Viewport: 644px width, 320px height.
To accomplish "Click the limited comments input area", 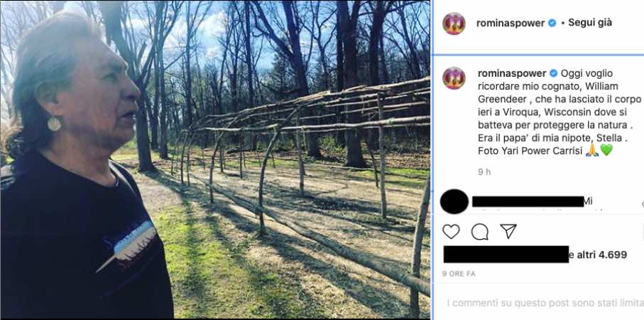I will pyautogui.click(x=545, y=303).
